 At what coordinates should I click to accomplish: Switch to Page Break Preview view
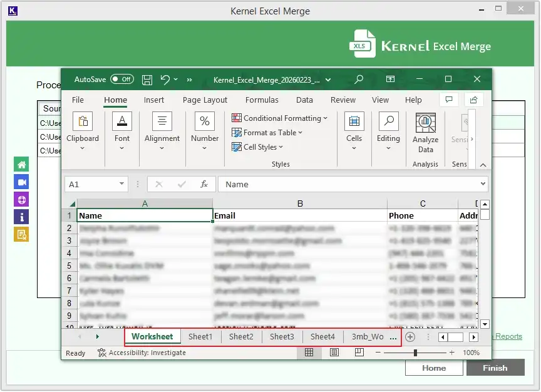359,353
